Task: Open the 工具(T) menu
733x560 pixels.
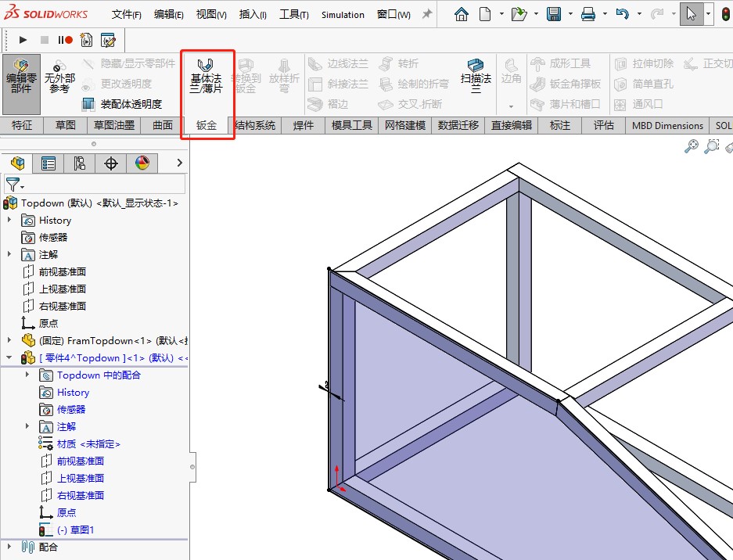Action: point(294,15)
